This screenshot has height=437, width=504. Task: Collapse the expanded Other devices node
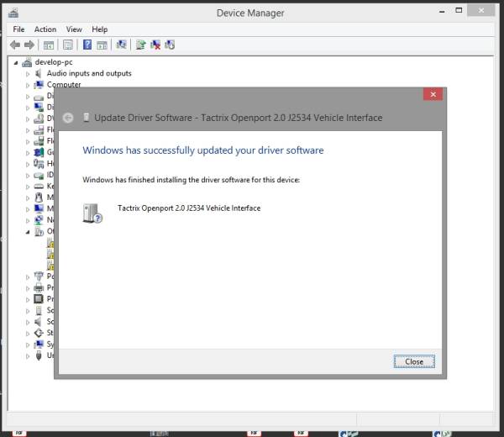(x=28, y=232)
